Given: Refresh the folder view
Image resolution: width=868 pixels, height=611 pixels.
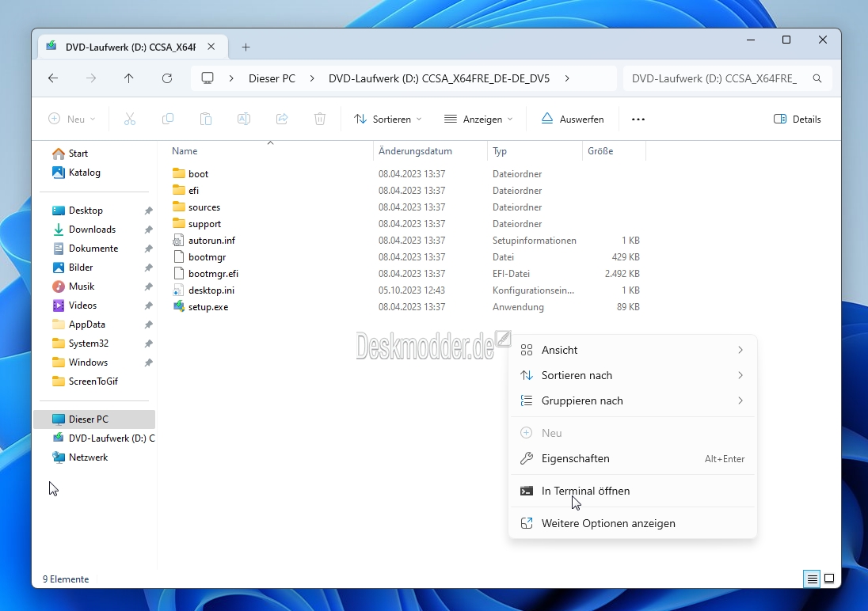Looking at the screenshot, I should [x=167, y=78].
